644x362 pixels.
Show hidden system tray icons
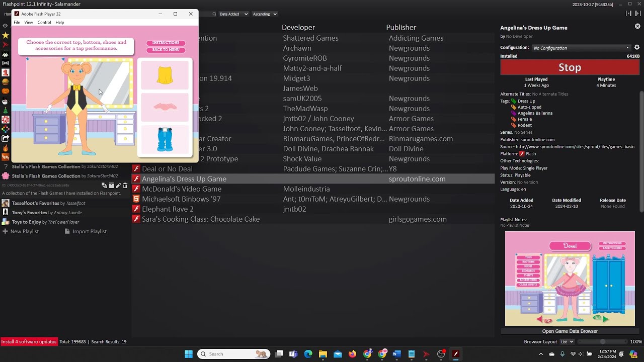(541, 354)
